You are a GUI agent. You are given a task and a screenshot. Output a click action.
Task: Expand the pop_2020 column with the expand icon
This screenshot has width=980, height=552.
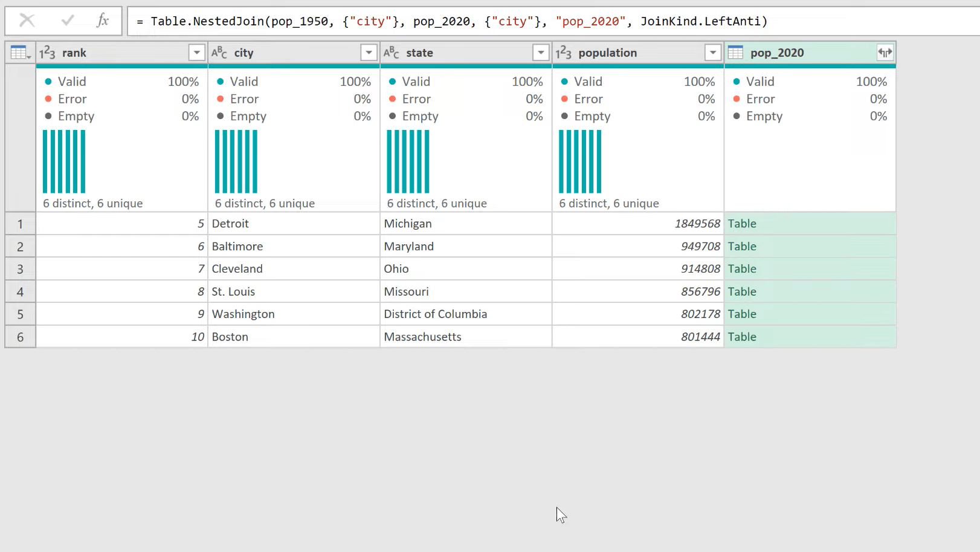coord(885,53)
